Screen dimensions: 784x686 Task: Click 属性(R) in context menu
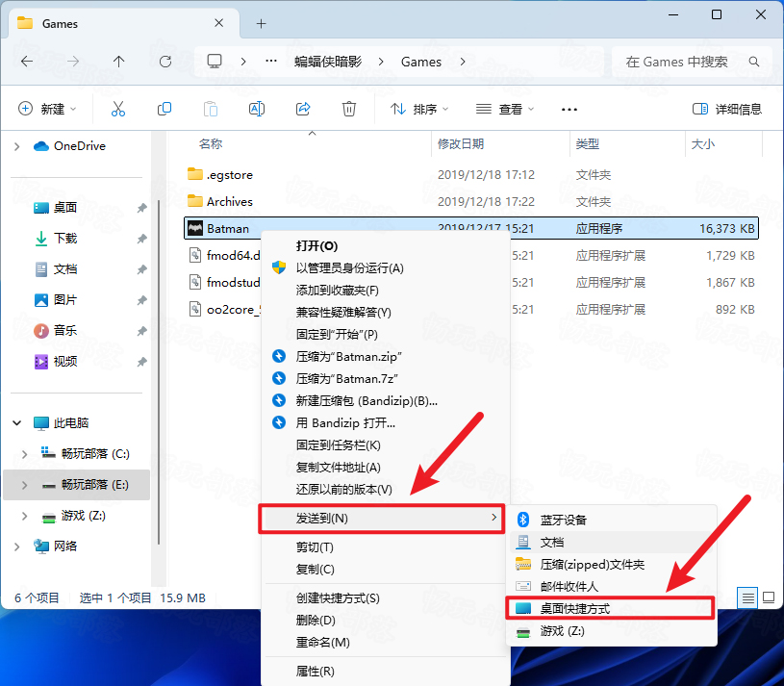(x=385, y=671)
